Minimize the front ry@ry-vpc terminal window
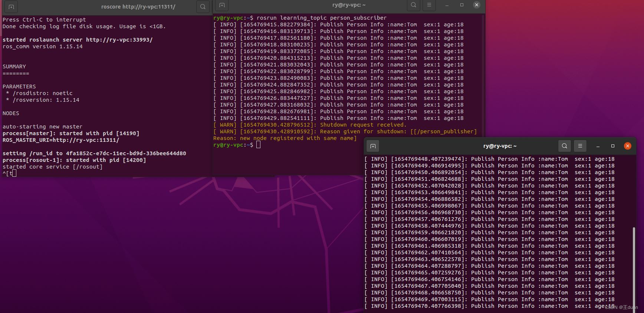This screenshot has height=313, width=644. point(598,146)
